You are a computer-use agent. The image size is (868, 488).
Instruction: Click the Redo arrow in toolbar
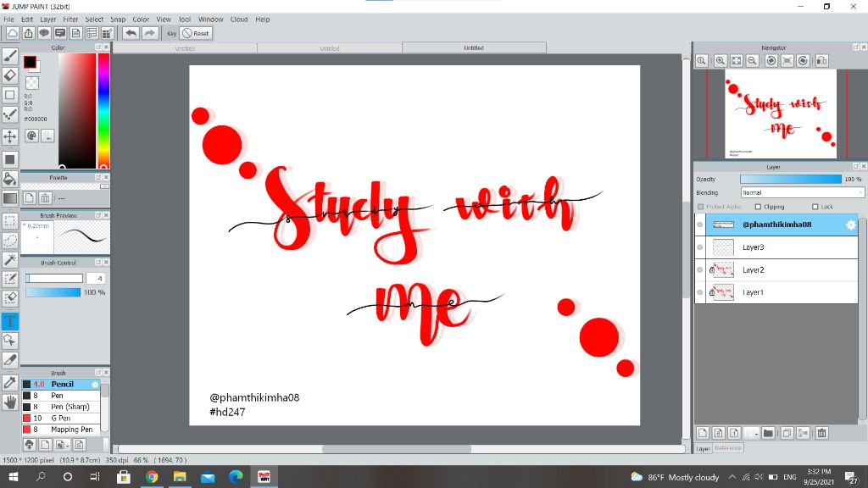[x=149, y=33]
